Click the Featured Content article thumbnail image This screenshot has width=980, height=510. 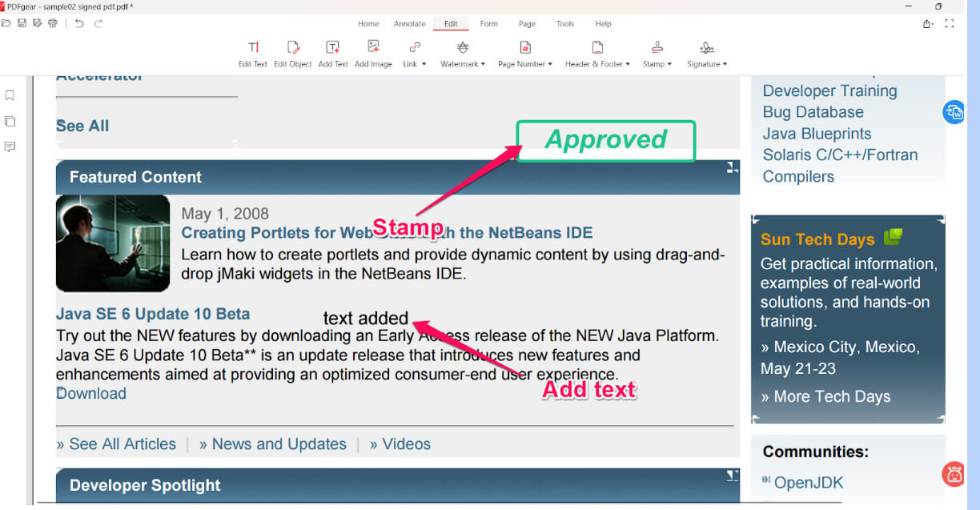113,243
